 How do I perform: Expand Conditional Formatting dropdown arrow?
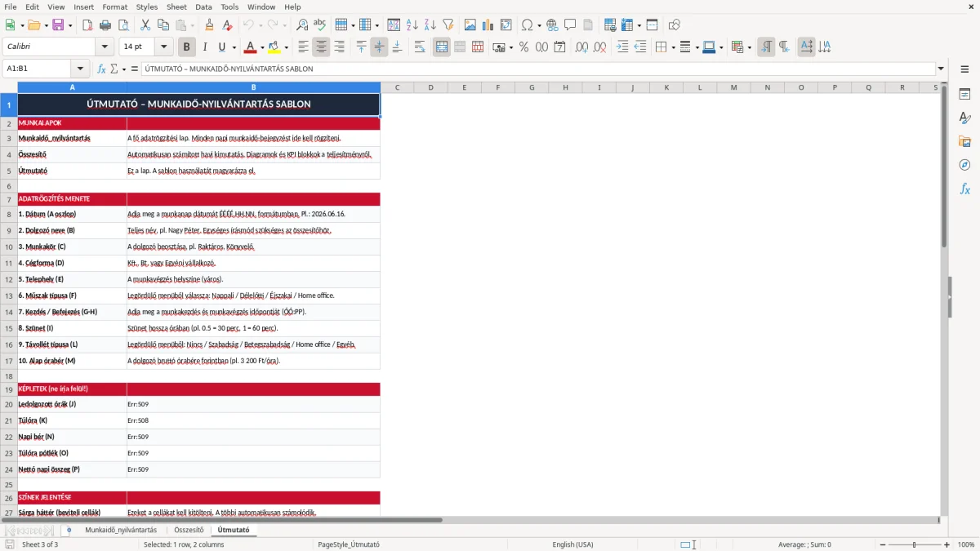749,47
